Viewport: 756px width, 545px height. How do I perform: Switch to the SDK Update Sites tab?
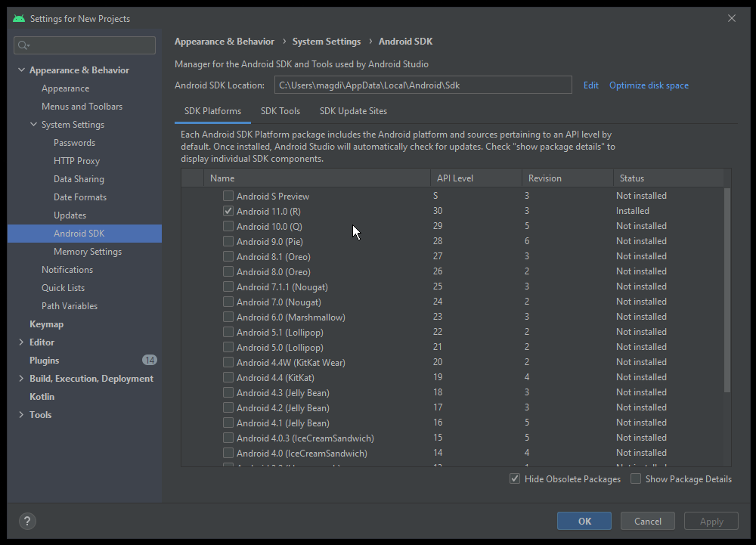pyautogui.click(x=353, y=111)
